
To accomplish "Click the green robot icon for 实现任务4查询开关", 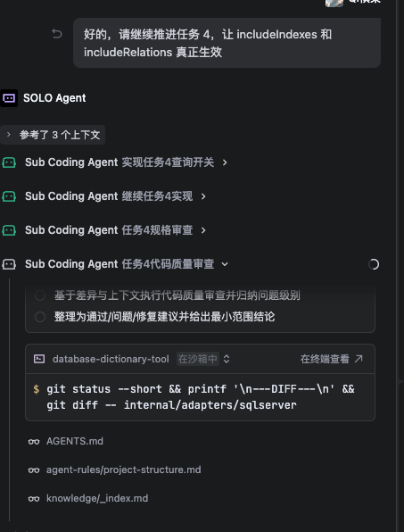I will [9, 162].
